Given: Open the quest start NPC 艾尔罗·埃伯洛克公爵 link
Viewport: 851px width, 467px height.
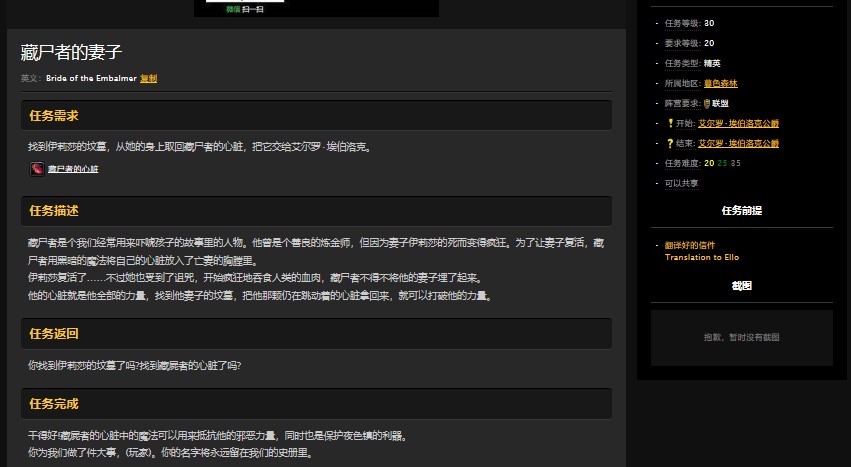Looking at the screenshot, I should (x=738, y=123).
